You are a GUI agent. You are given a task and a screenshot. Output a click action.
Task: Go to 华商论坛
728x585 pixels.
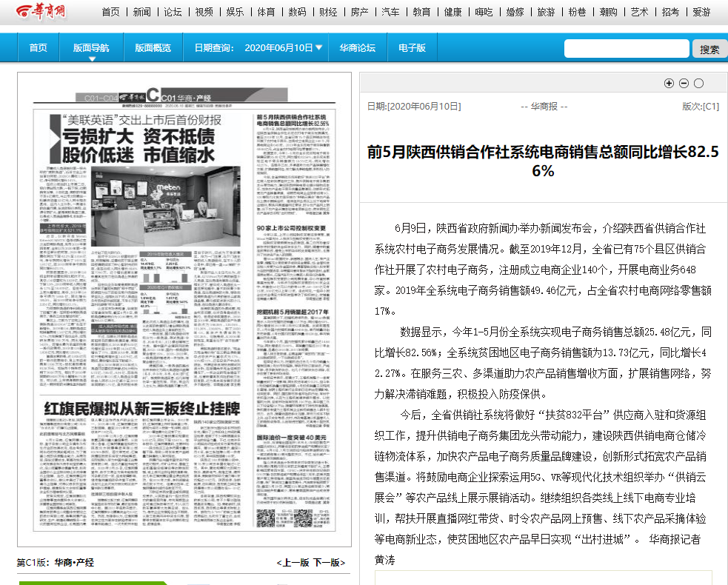[x=357, y=48]
